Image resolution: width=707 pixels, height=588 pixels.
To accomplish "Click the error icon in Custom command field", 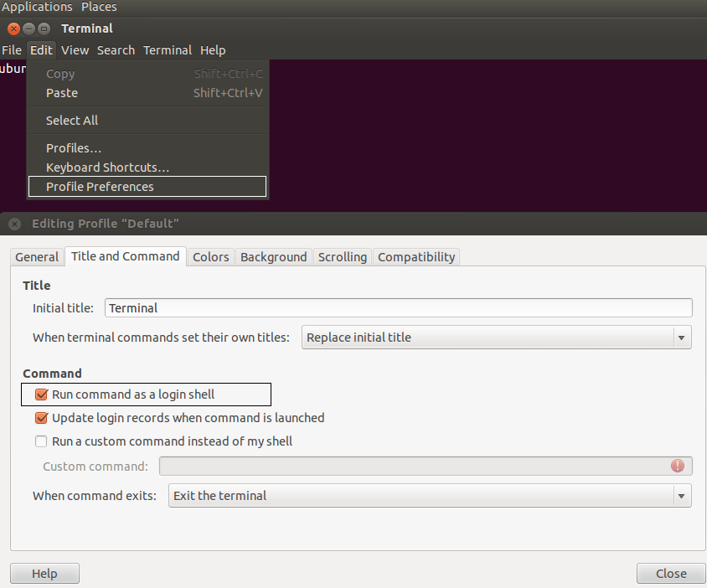I will pos(678,466).
